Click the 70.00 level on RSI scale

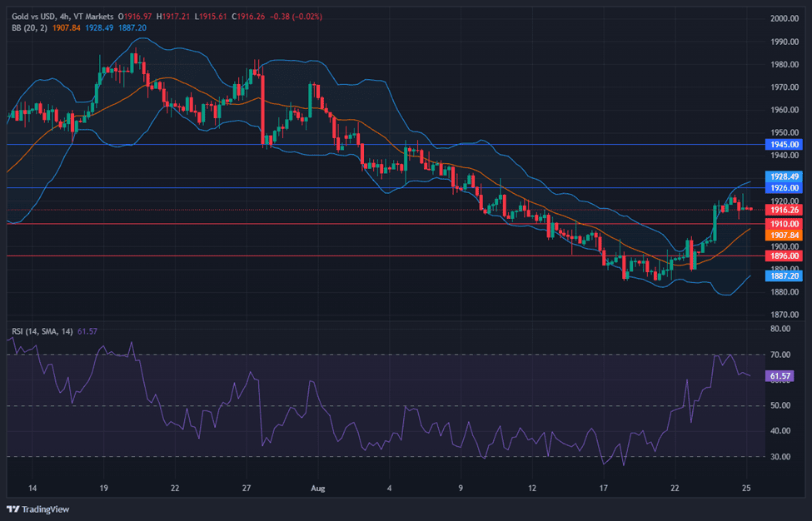click(x=780, y=355)
